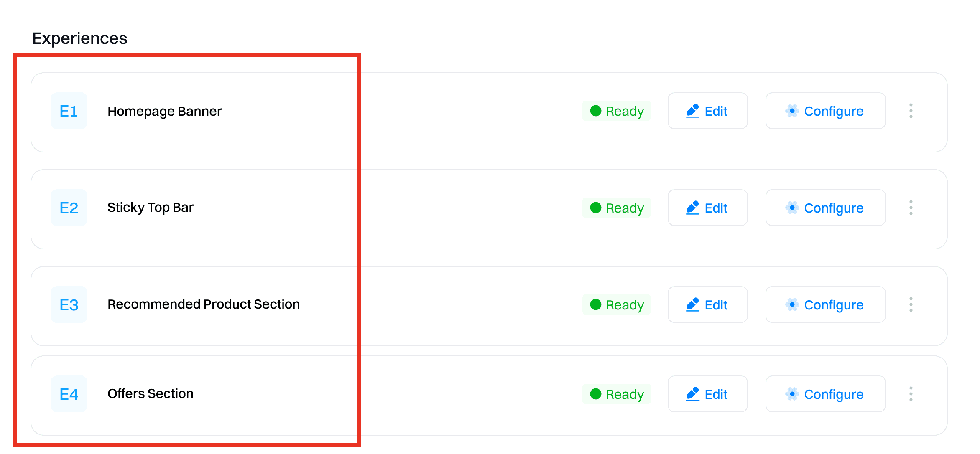Viewport: 980px width, 454px height.
Task: Open the three-dot menu for Homepage Banner
Action: (x=911, y=111)
